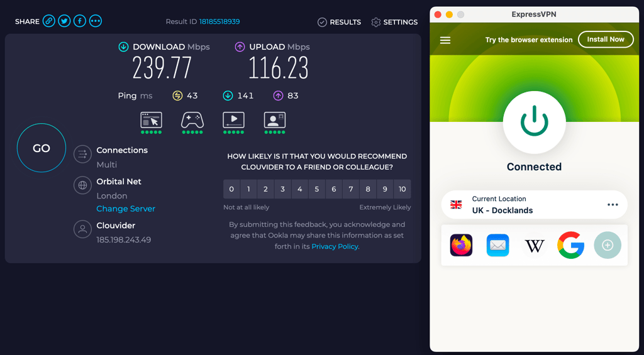
Task: Click the ExpressVPN window title
Action: (x=534, y=14)
